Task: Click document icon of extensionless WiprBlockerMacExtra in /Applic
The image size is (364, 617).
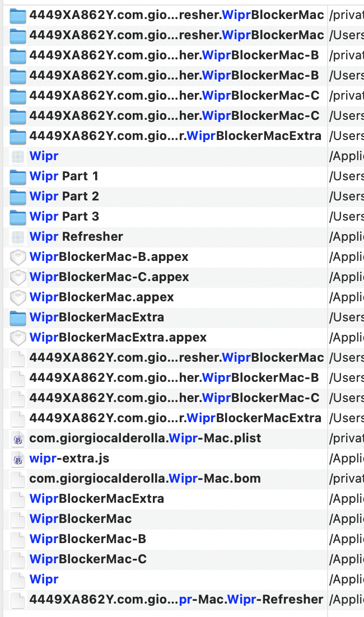Action: (18, 499)
